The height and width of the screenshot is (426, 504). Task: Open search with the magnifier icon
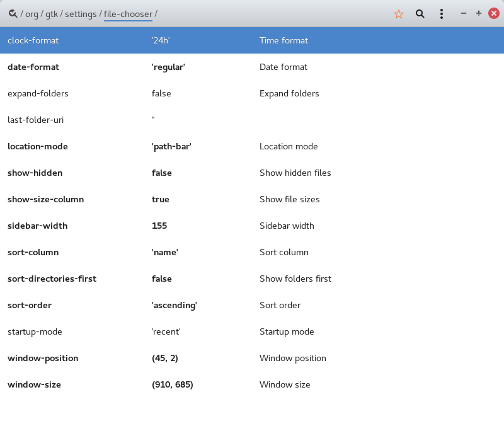point(420,13)
